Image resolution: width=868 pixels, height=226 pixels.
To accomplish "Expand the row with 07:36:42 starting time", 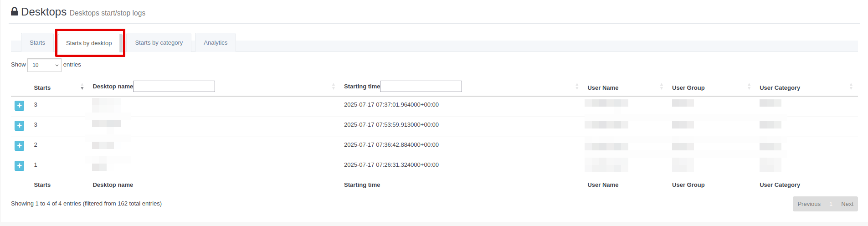I will point(19,146).
